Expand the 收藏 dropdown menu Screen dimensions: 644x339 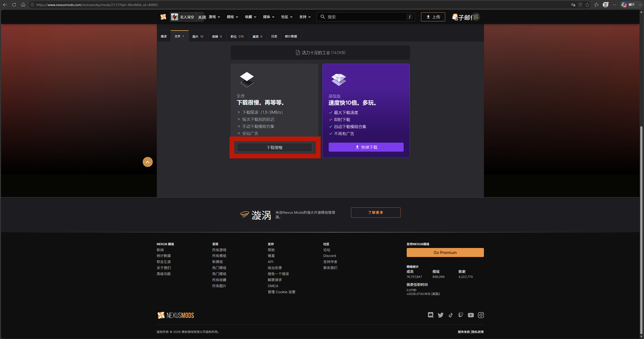point(251,17)
